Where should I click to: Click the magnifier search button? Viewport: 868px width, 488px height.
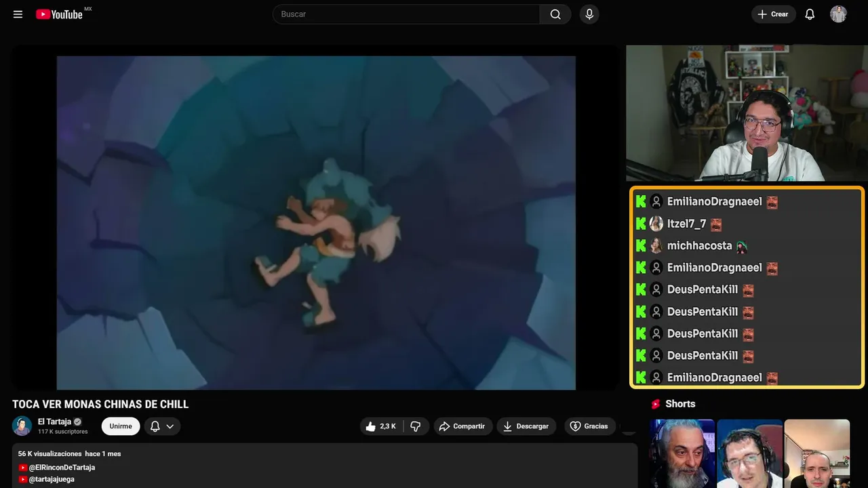555,14
